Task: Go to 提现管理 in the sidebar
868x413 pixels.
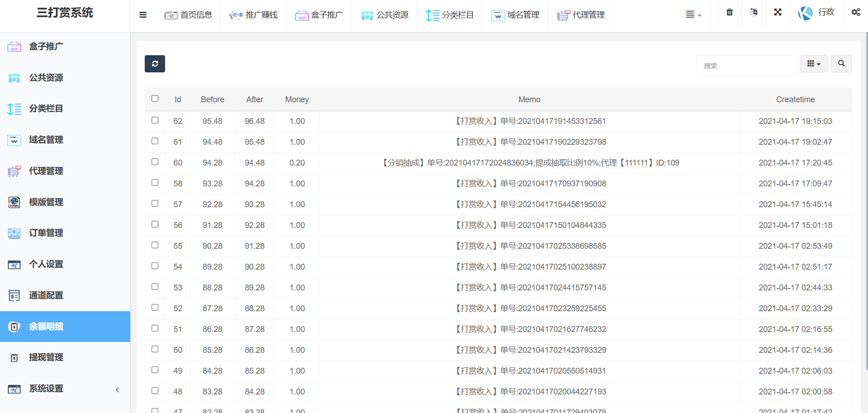Action: [46, 357]
